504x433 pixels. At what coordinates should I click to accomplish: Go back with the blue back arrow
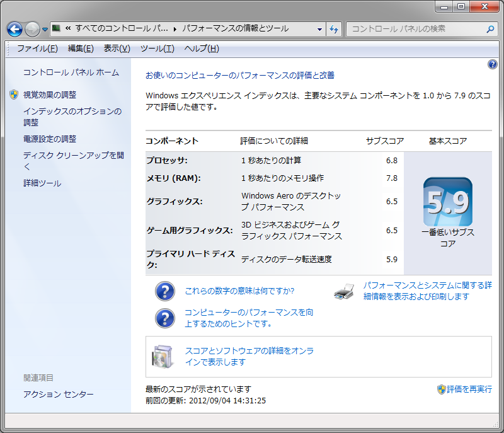click(x=14, y=29)
